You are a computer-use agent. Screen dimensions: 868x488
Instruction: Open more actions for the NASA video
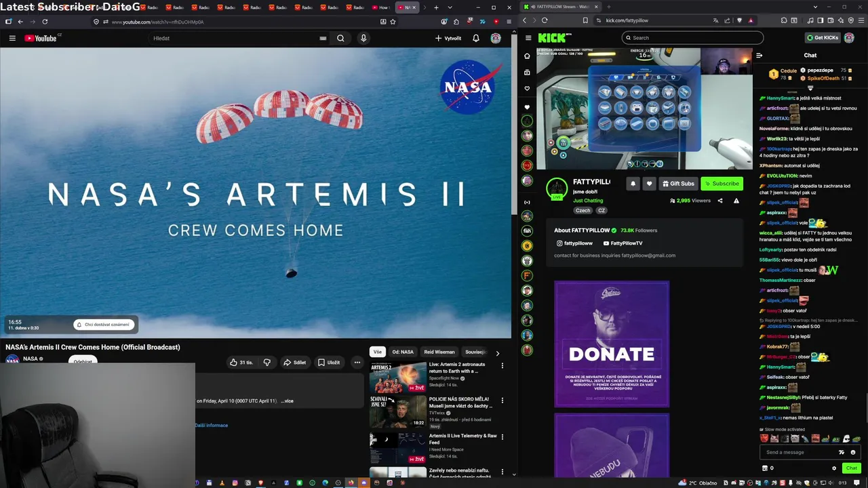[x=357, y=362]
